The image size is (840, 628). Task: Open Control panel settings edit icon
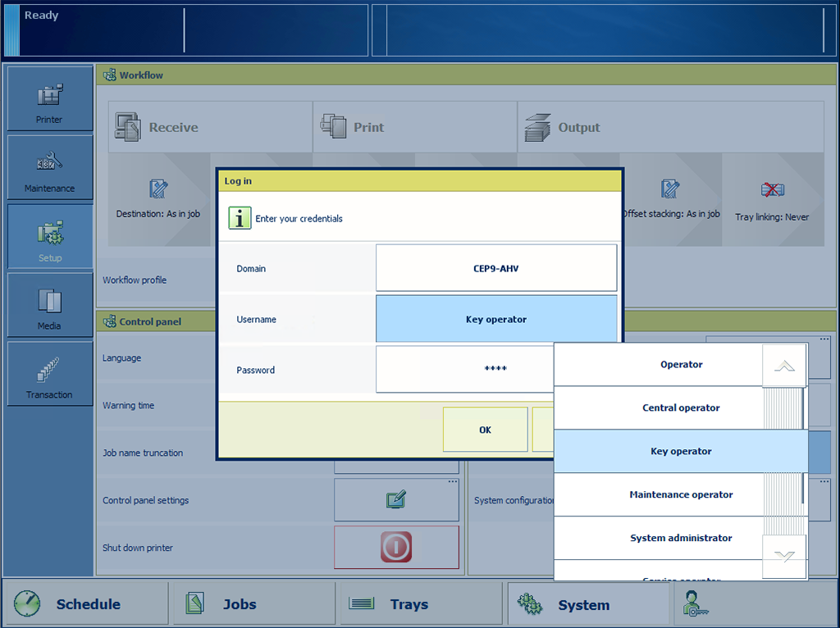[396, 499]
